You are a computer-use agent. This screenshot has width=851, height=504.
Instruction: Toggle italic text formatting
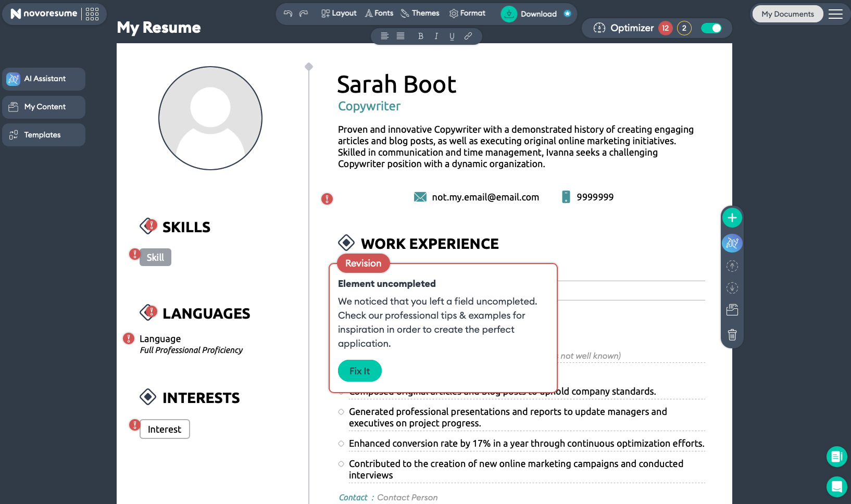[x=436, y=36]
